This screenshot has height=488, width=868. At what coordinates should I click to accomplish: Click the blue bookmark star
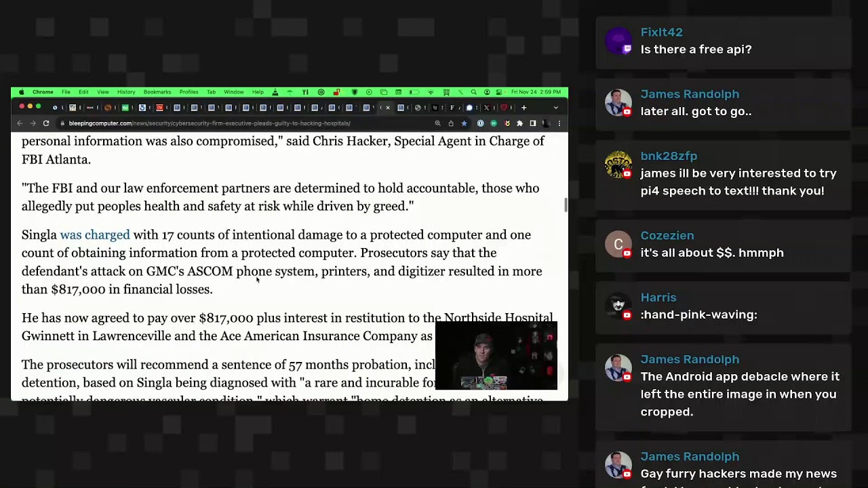[464, 123]
